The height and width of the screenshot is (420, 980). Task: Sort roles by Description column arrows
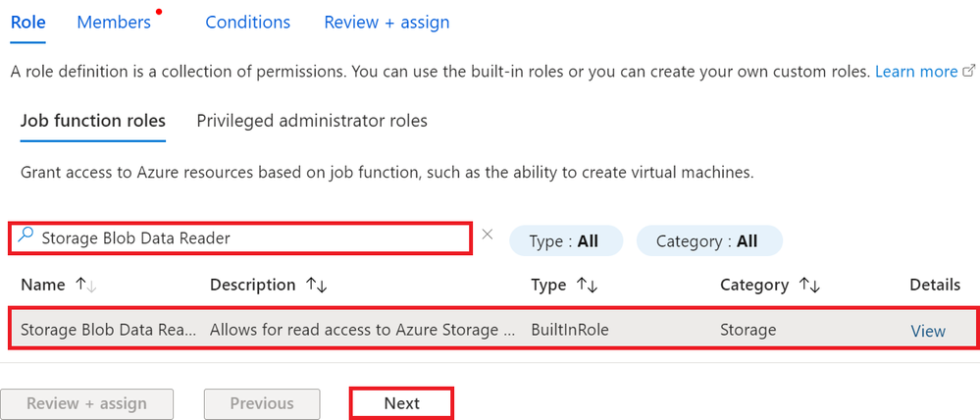pos(316,285)
